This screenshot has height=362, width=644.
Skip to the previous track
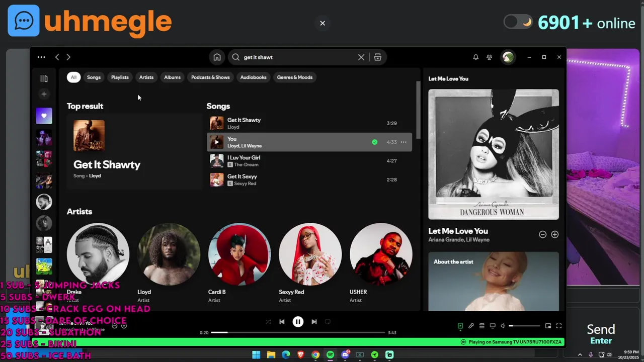(282, 322)
